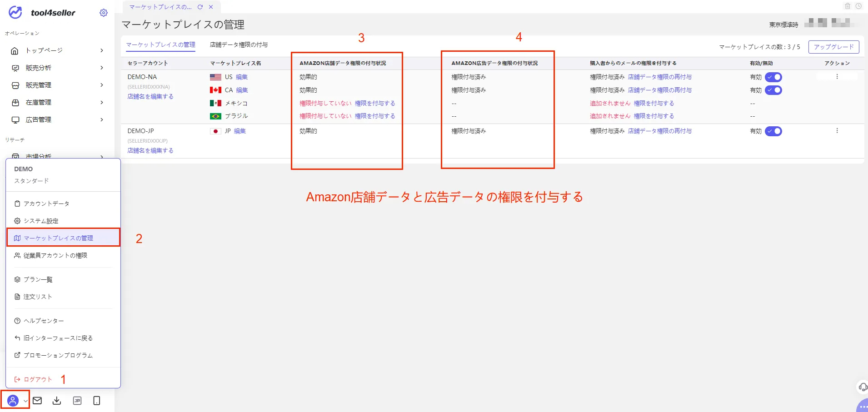This screenshot has height=412, width=868.
Task: Expand the 広告管理 menu chevron
Action: 102,119
